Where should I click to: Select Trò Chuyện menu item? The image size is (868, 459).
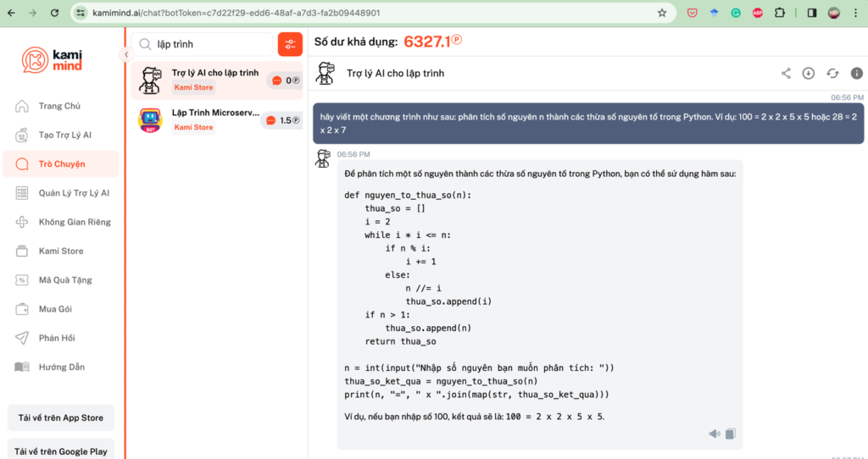(x=61, y=164)
